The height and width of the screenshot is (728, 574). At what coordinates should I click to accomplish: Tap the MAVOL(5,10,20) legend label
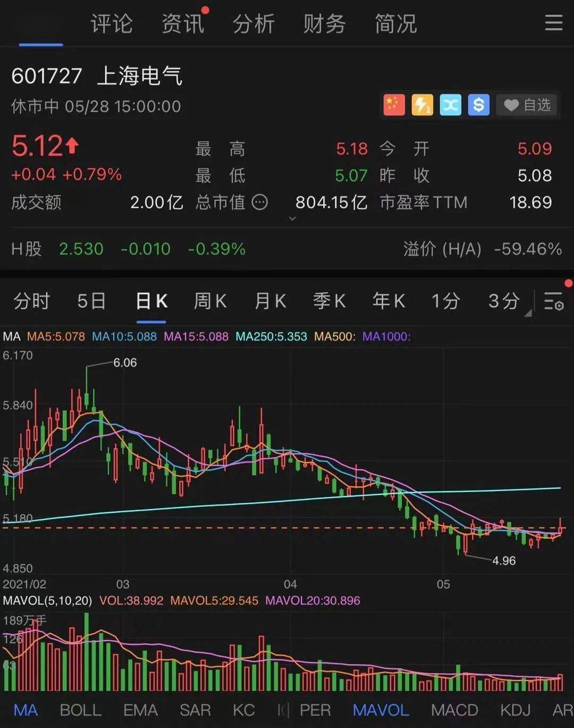tap(47, 600)
